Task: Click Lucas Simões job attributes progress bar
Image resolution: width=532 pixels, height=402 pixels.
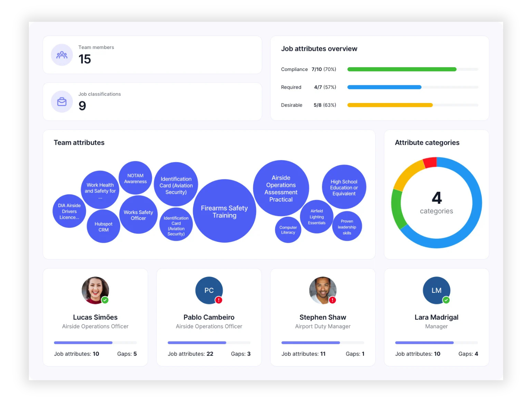Action: 95,343
